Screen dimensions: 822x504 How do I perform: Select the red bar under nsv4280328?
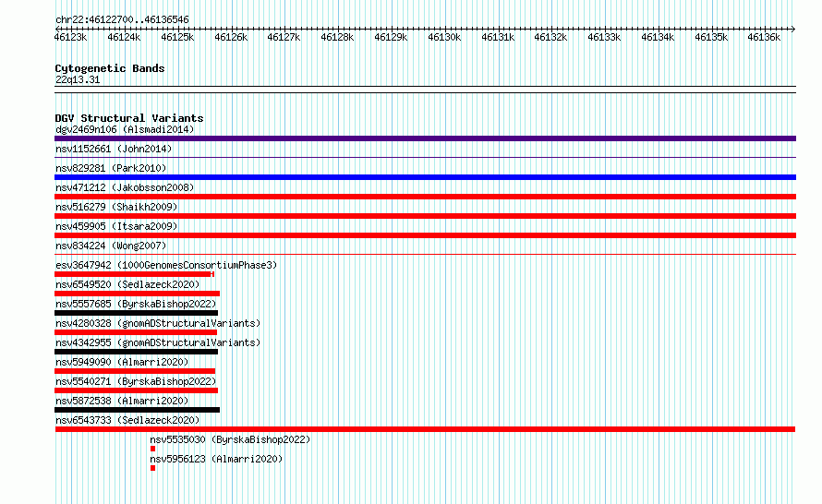pyautogui.click(x=136, y=332)
